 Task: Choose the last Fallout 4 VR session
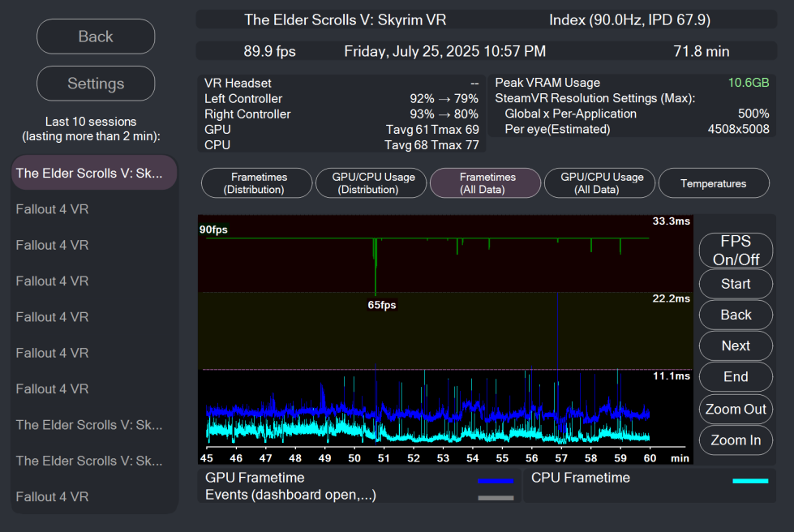(x=94, y=496)
